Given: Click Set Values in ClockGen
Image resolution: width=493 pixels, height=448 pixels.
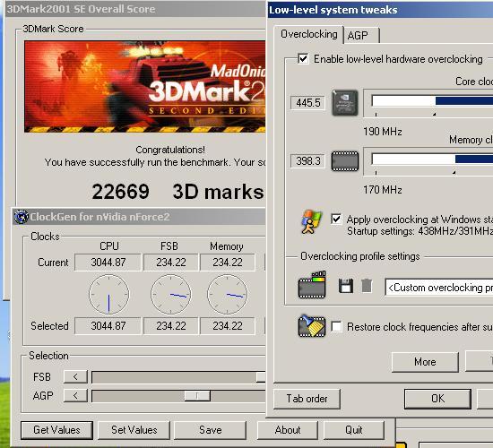Looking at the screenshot, I should 134,430.
